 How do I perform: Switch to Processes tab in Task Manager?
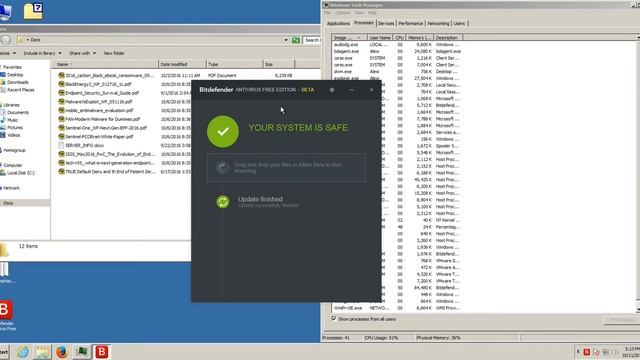pyautogui.click(x=364, y=23)
